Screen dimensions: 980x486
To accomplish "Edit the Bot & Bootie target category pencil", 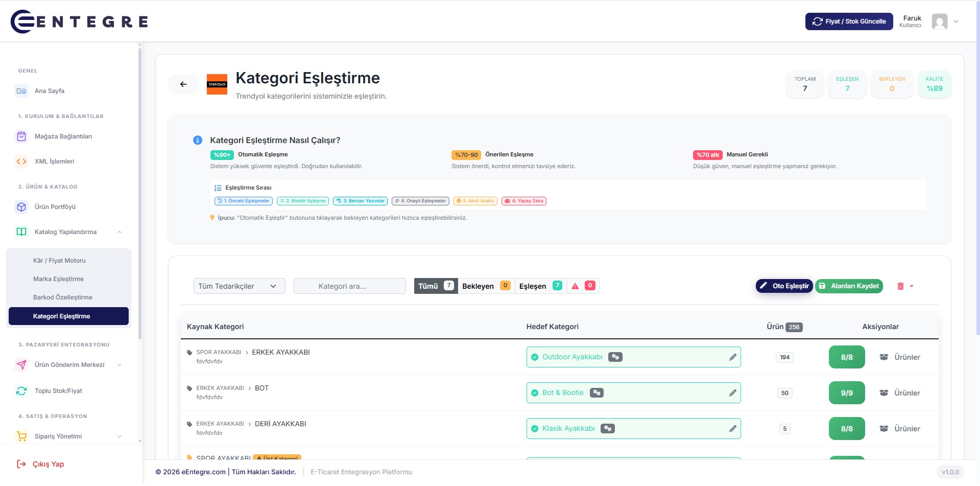I will pyautogui.click(x=733, y=393).
